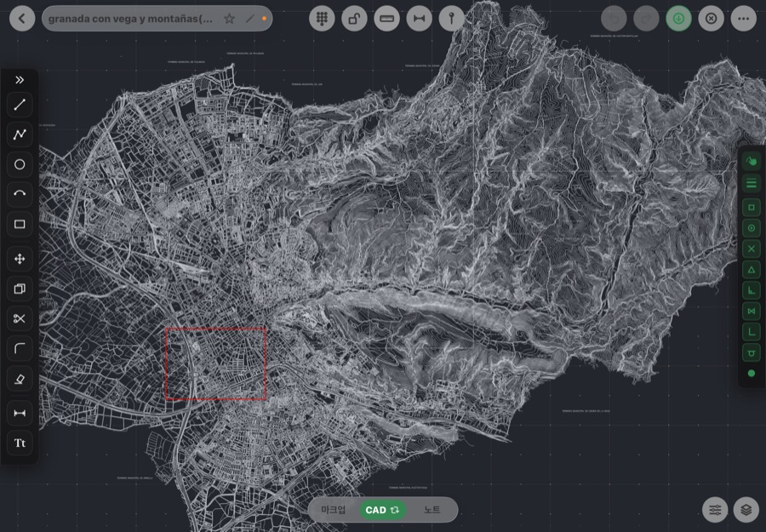Viewport: 766px width, 532px height.
Task: Open the drawing settings sliders button
Action: 715,510
